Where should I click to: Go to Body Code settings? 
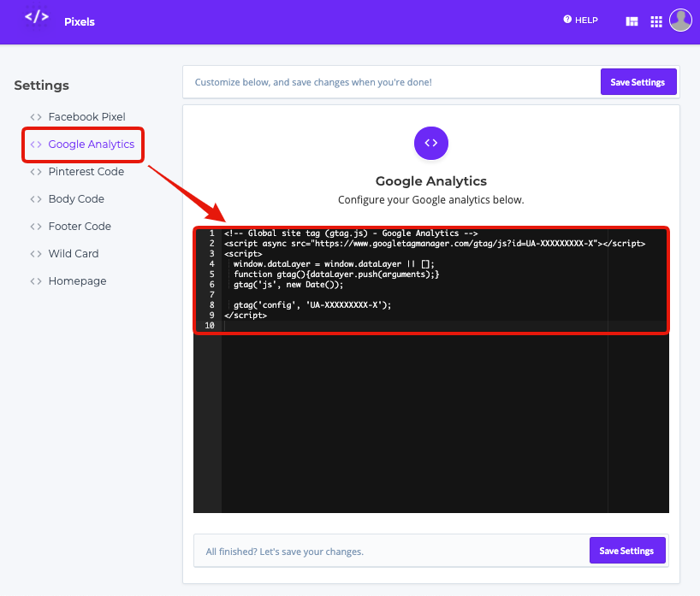pos(76,199)
